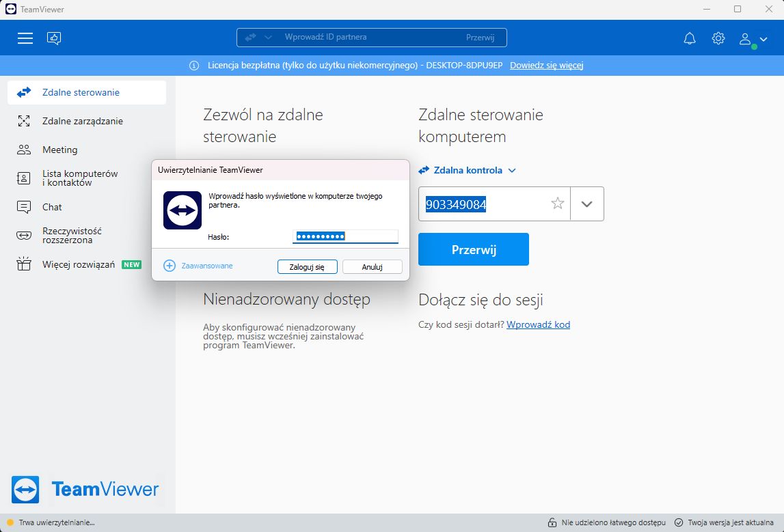Click the gift box icon
784x532 pixels.
click(23, 264)
